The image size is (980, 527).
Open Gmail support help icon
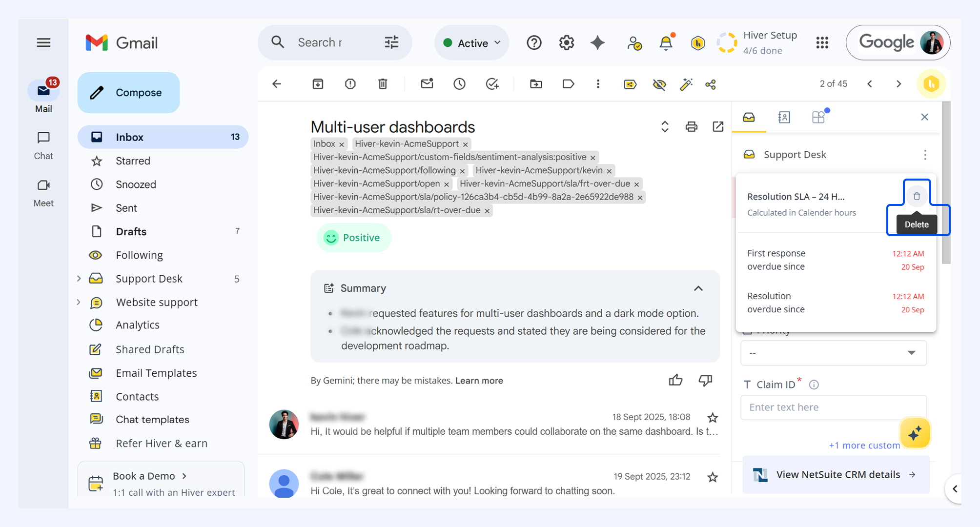pos(534,43)
